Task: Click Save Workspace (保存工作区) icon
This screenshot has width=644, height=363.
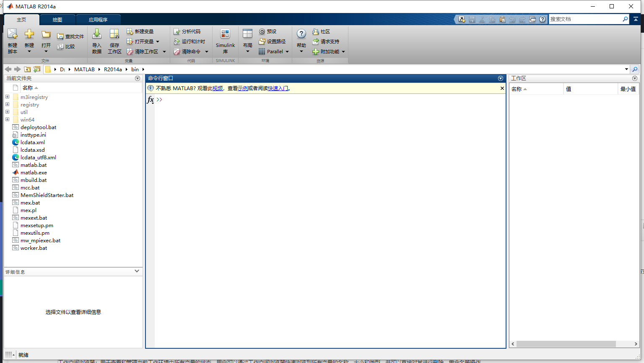Action: [114, 34]
